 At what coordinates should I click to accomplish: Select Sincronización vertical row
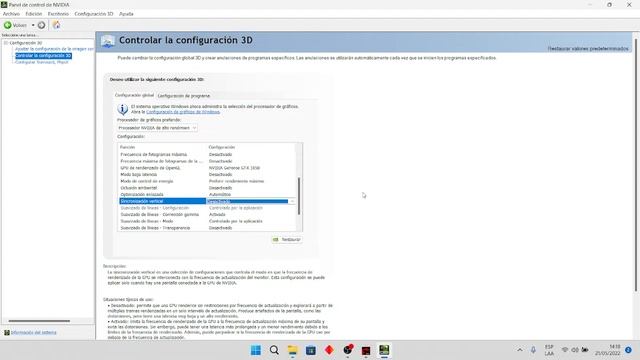click(207, 201)
